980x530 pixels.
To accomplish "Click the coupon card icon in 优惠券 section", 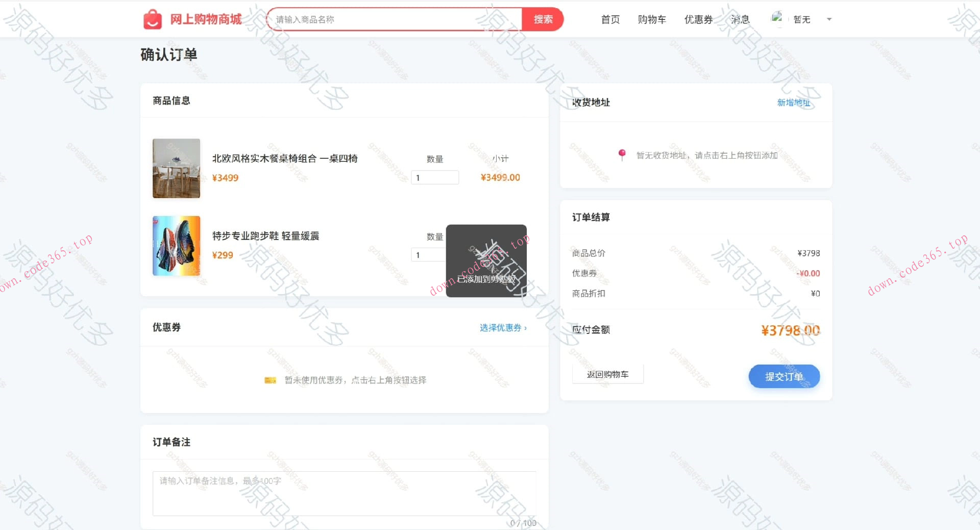I will click(x=271, y=380).
